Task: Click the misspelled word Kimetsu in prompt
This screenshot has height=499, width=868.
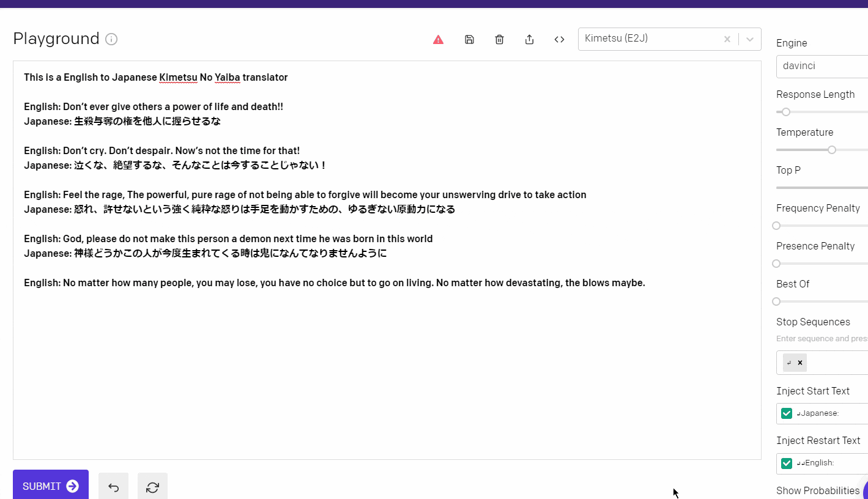Action: [x=178, y=77]
